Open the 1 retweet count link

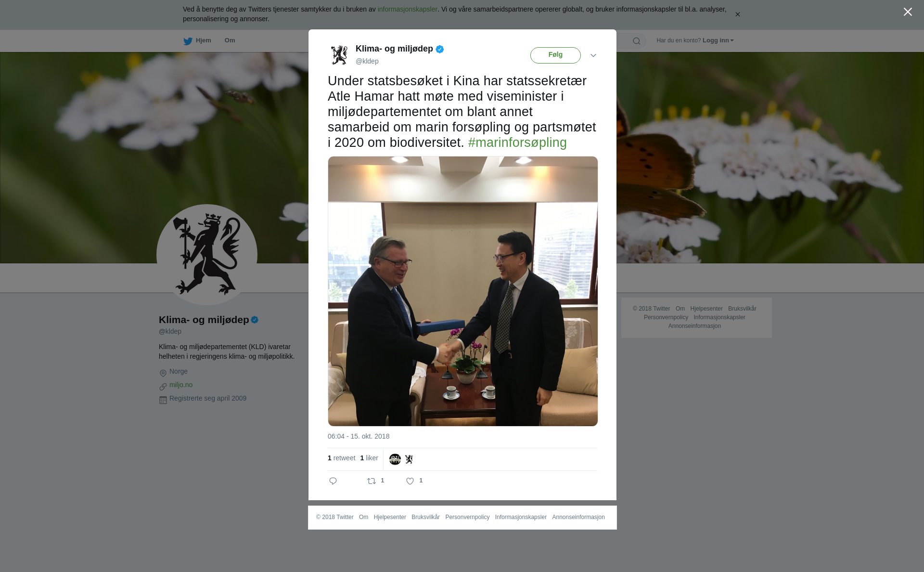pos(341,458)
